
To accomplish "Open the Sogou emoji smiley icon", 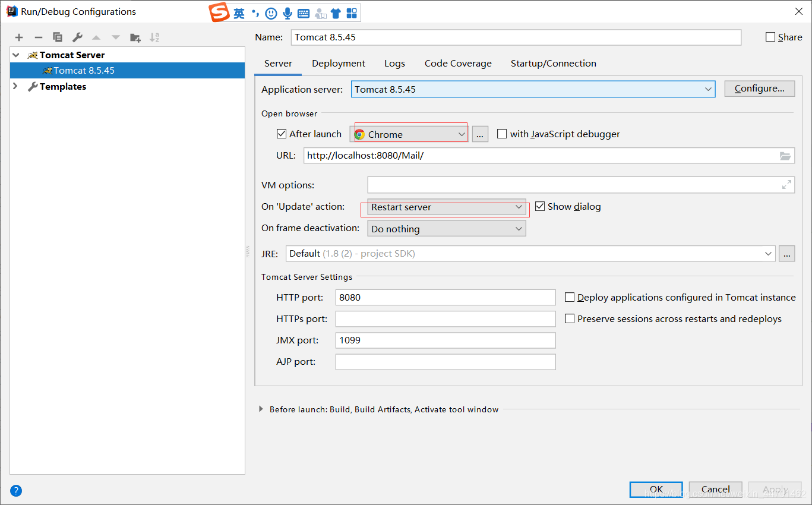I will point(271,13).
